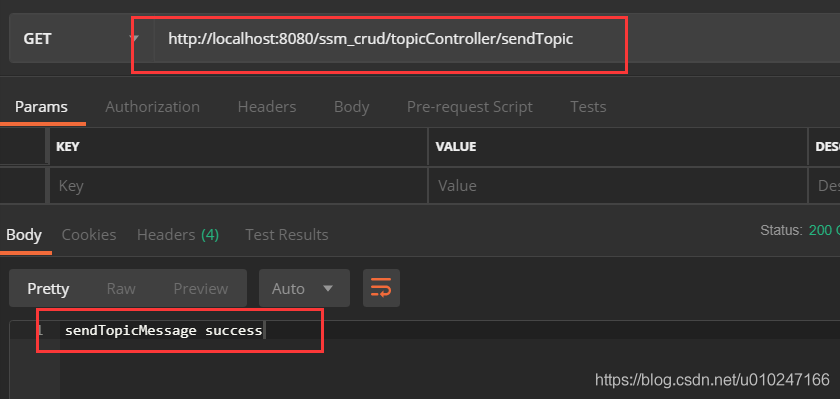Screen dimensions: 840x399
Task: Click the Value parameter input field
Action: pyautogui.click(x=618, y=185)
